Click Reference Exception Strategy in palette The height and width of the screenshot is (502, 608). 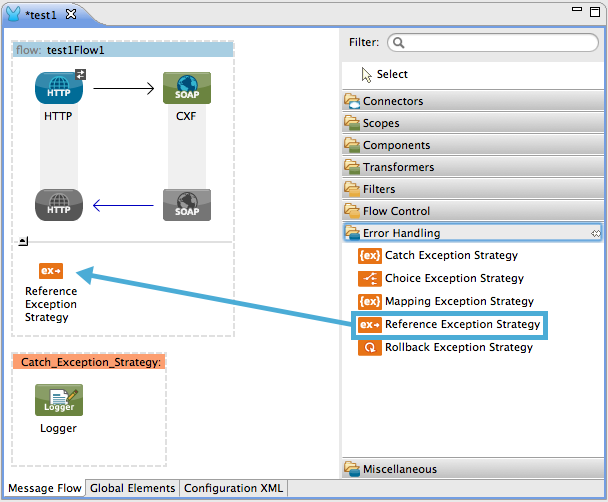pyautogui.click(x=461, y=324)
